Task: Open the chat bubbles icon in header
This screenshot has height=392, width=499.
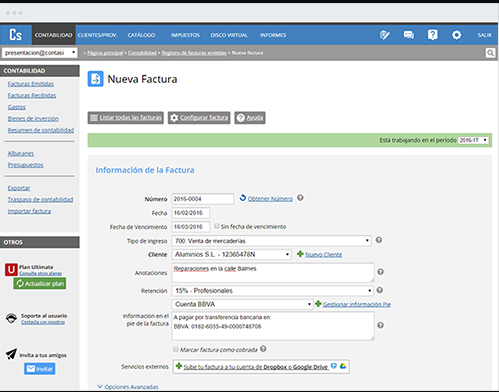Action: point(409,35)
